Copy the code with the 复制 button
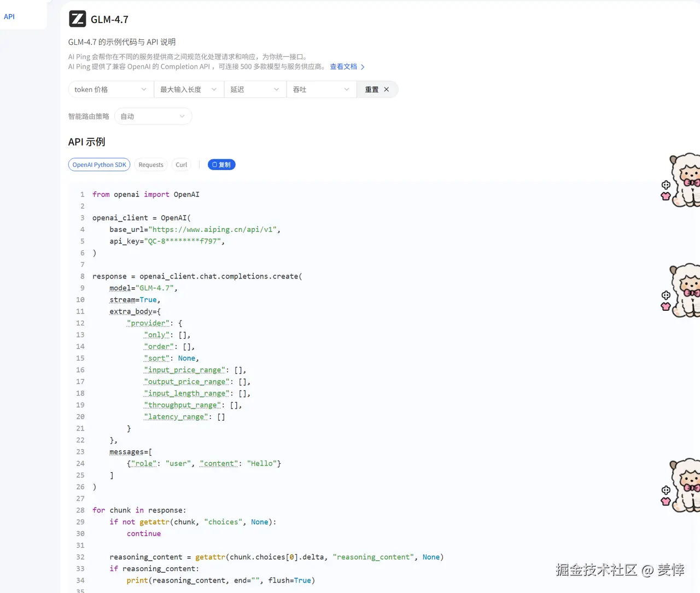The image size is (700, 593). 221,165
